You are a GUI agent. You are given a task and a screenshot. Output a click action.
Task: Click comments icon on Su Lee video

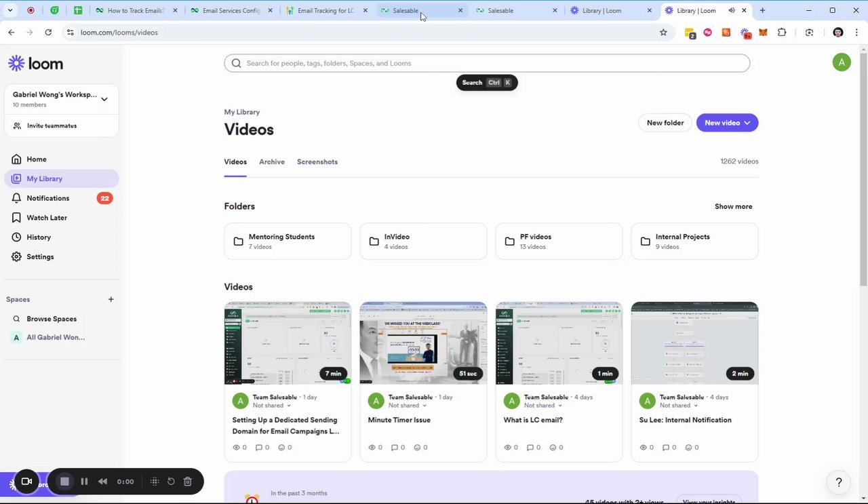click(x=666, y=448)
